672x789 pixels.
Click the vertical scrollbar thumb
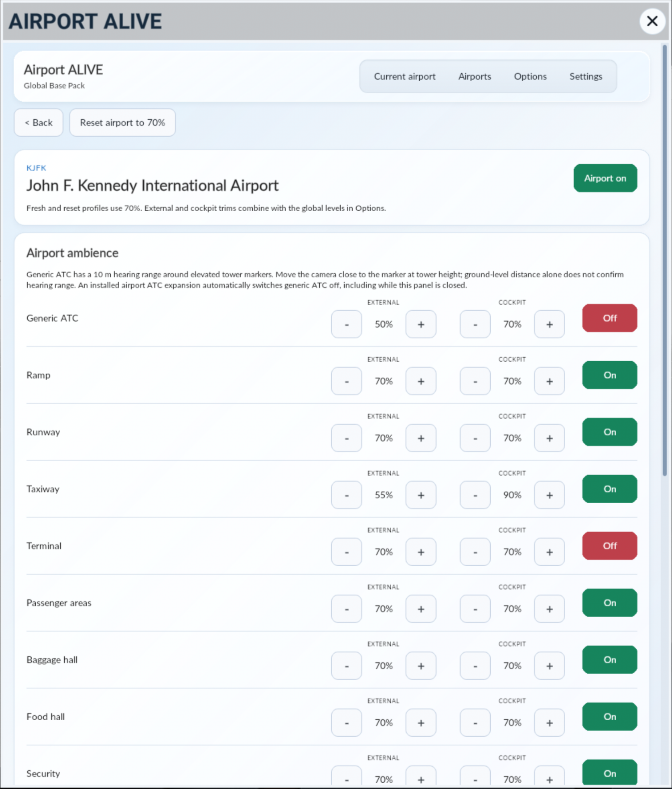point(664,260)
